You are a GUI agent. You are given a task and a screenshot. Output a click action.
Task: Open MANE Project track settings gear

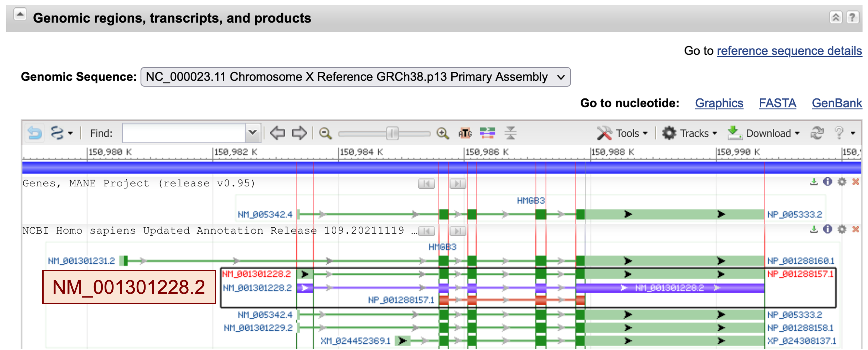click(842, 182)
